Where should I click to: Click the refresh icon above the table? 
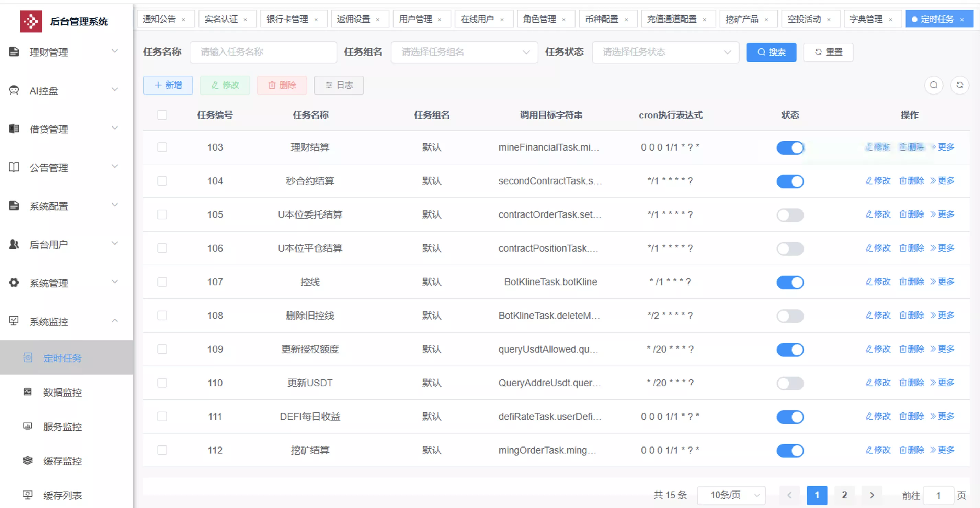tap(960, 85)
